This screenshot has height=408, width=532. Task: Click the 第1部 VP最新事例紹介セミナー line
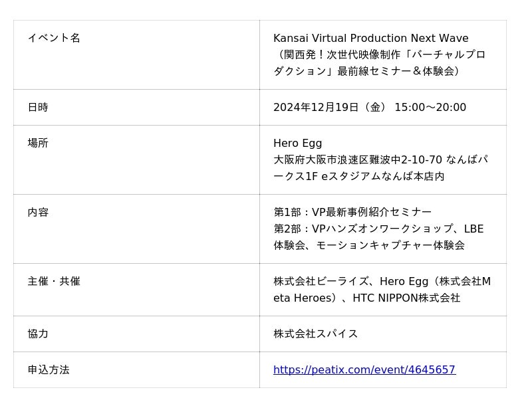click(352, 212)
